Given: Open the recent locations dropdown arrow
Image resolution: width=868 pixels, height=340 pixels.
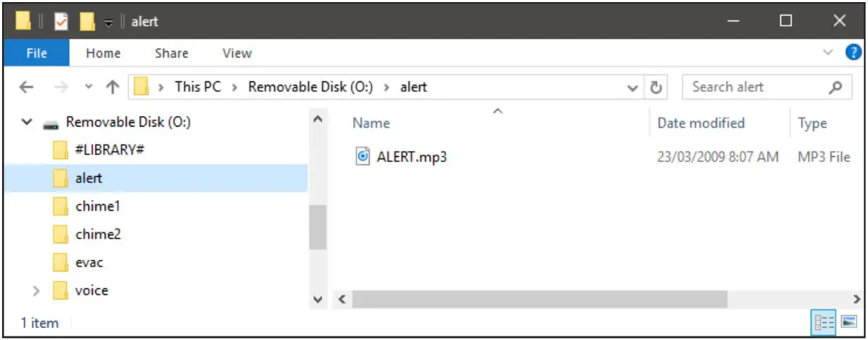Looking at the screenshot, I should [x=88, y=88].
